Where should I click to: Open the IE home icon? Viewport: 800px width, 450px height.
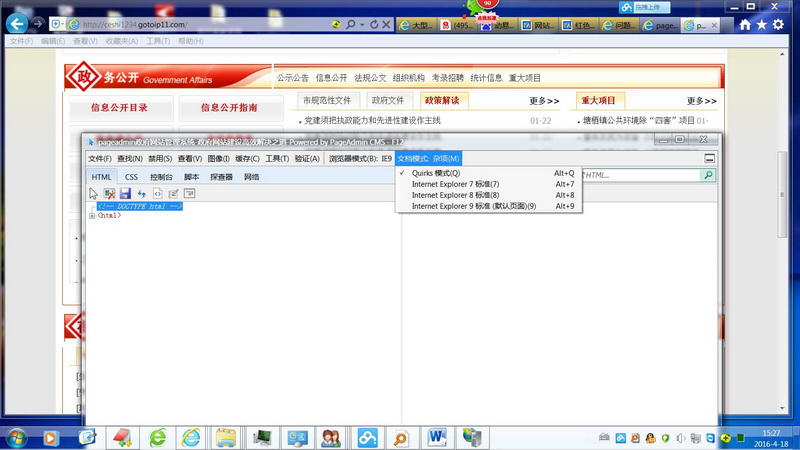(745, 25)
